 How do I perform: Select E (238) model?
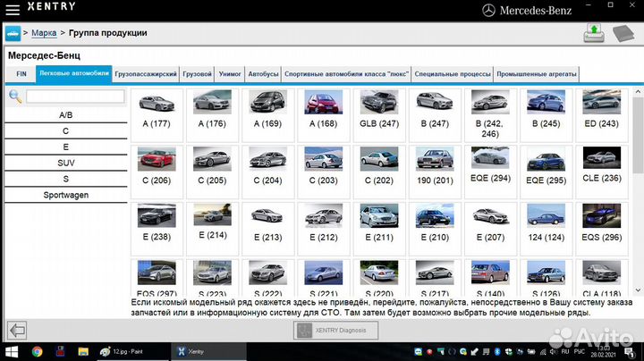click(x=157, y=229)
